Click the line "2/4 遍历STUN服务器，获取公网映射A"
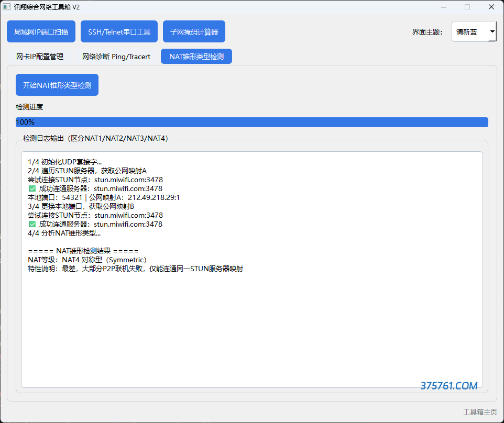504x423 pixels. click(x=87, y=171)
